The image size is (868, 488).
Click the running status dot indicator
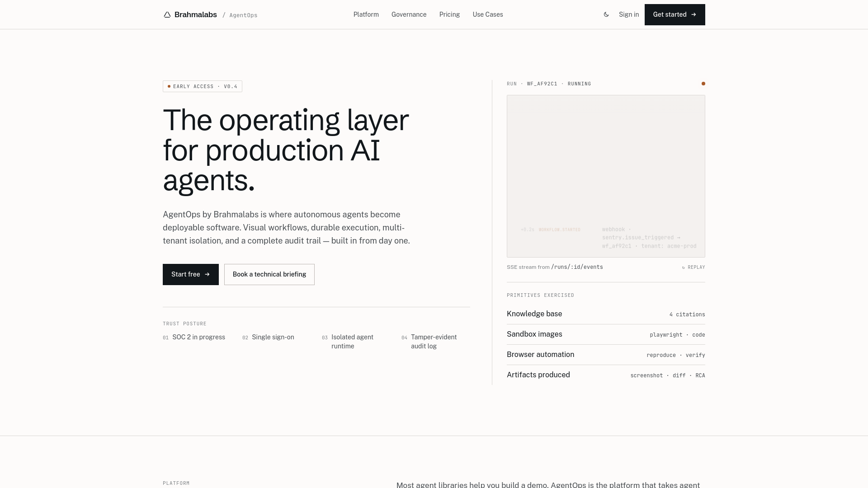[703, 84]
